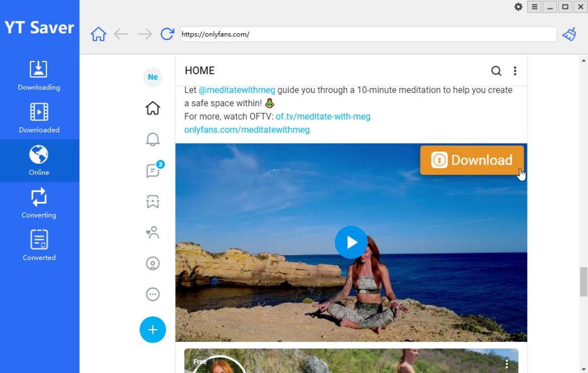
Task: Click the HOME page heading
Action: (199, 71)
